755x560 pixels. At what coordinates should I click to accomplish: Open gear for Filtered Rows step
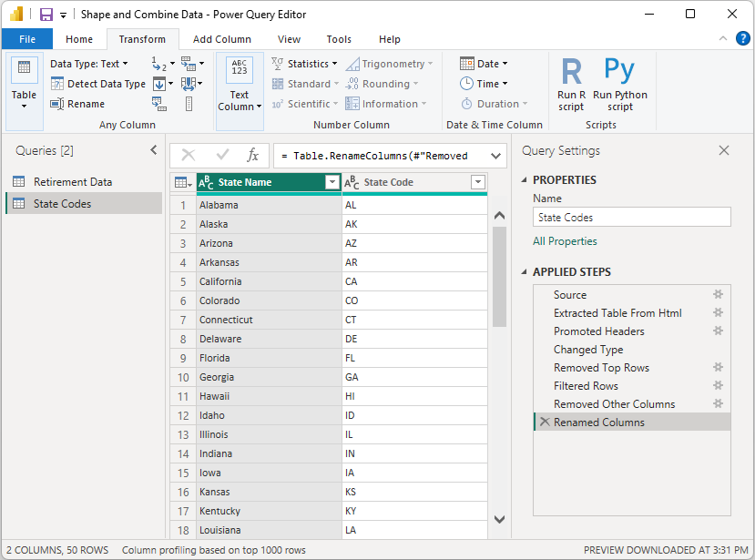[x=718, y=385]
